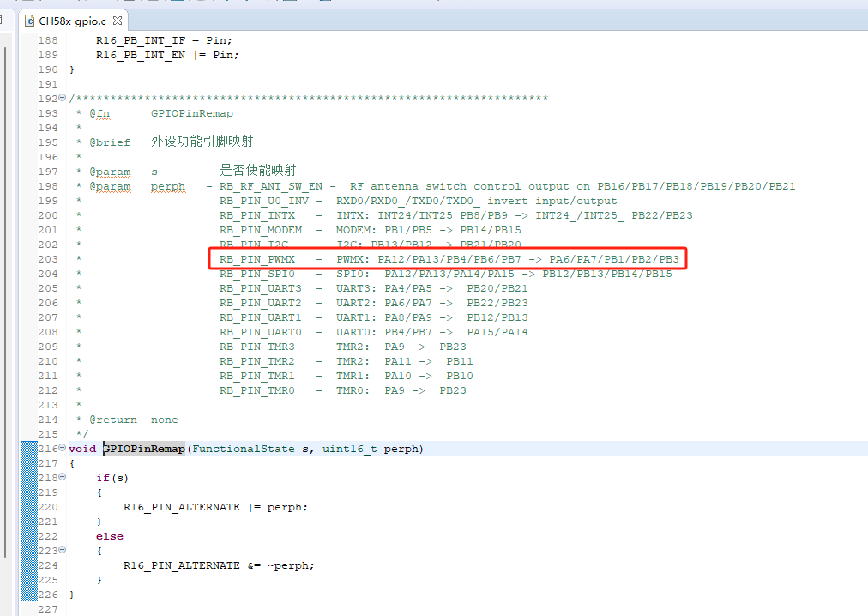Viewport: 868px width, 616px height.
Task: Click the highlighted GPIOPinRemap function name
Action: coord(144,449)
